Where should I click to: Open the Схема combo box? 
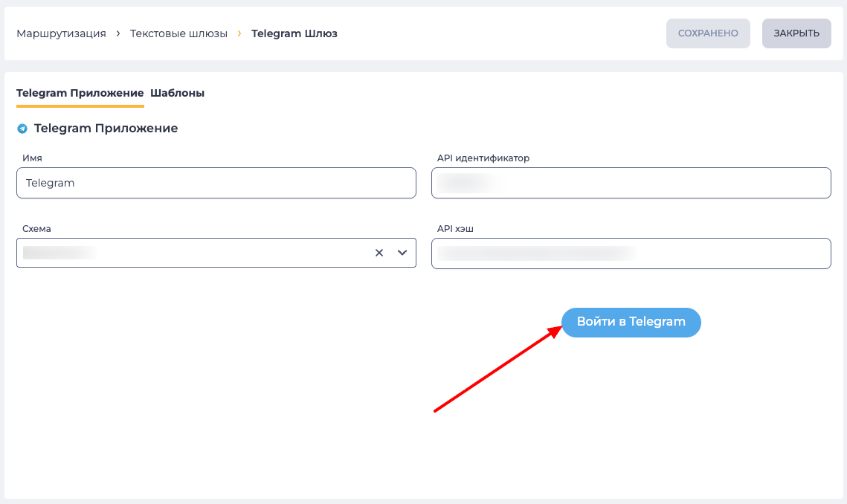(216, 253)
